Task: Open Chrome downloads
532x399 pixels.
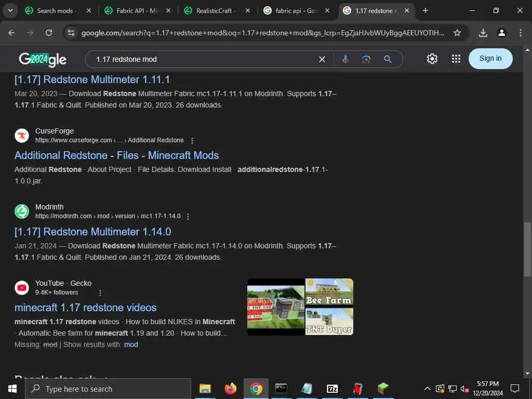Action: pos(483,33)
